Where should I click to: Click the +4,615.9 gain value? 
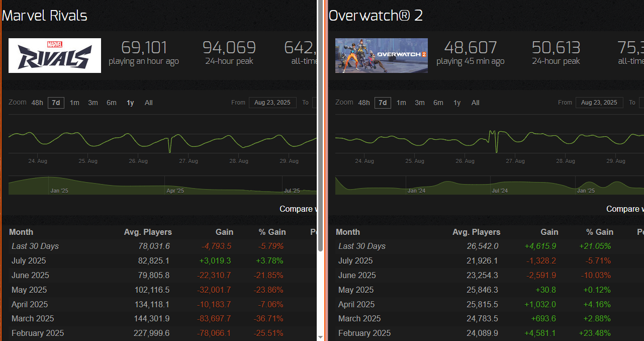click(540, 246)
